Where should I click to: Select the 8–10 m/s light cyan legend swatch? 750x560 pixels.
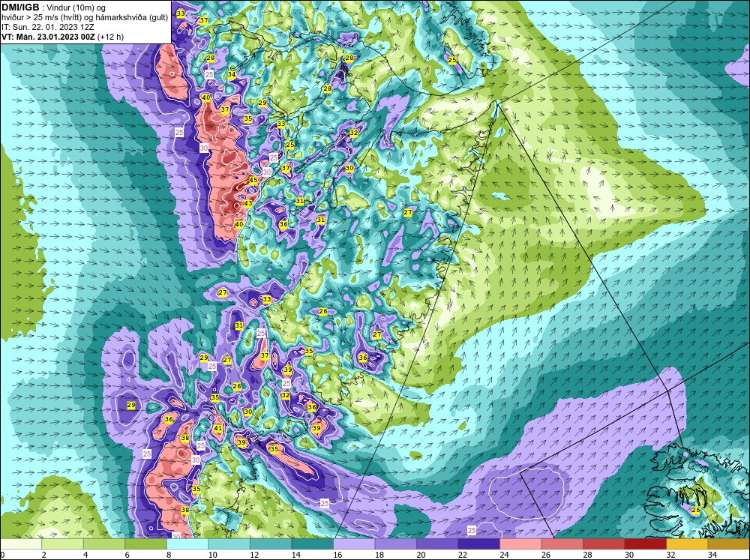click(x=187, y=544)
